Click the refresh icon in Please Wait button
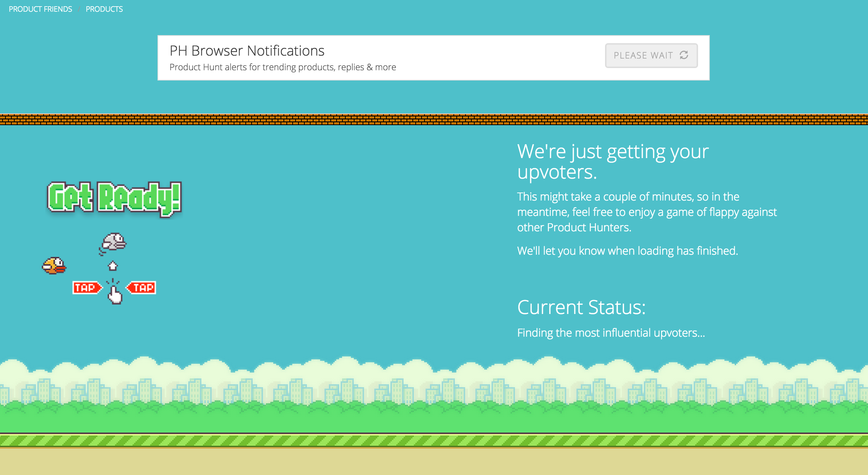The image size is (868, 475). pyautogui.click(x=684, y=55)
